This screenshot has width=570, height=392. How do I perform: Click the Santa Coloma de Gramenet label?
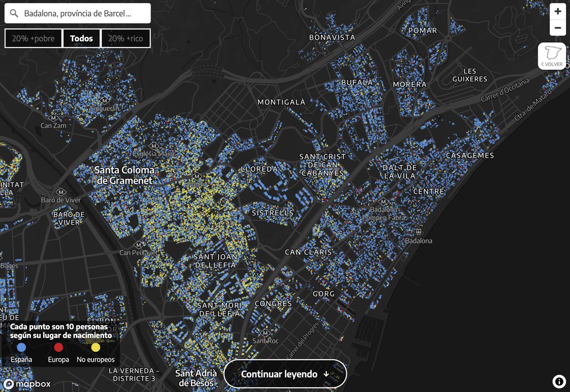[124, 175]
